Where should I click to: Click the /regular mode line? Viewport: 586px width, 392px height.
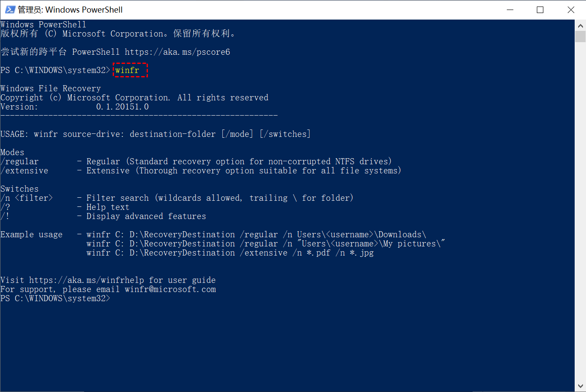tap(196, 161)
